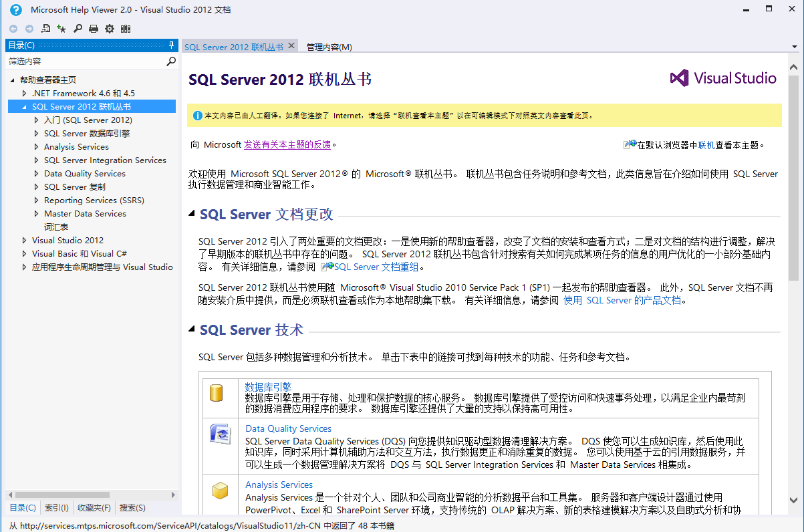This screenshot has width=804, height=532.
Task: Collapse 帮助查看器主页 tree node
Action: (13, 80)
